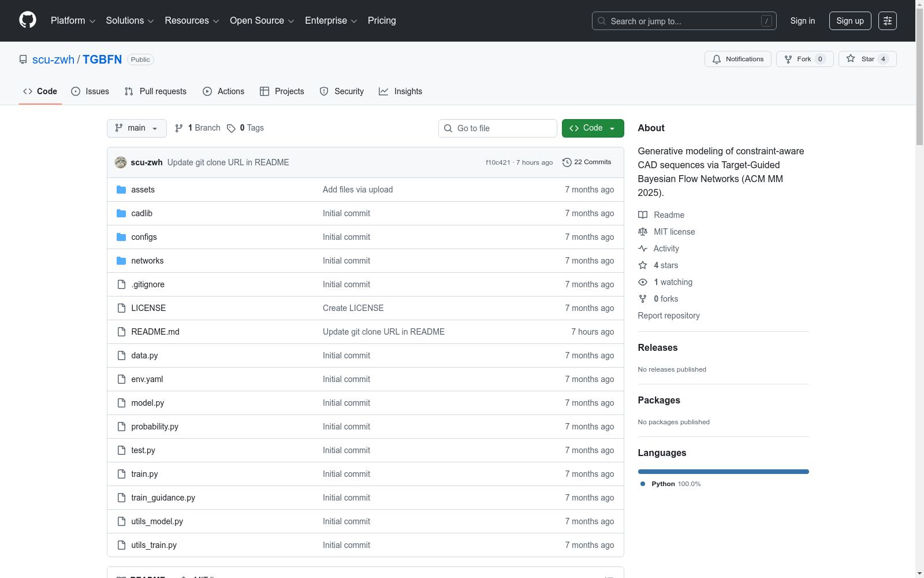The width and height of the screenshot is (924, 578).
Task: Open the utils_model.py file
Action: click(157, 521)
